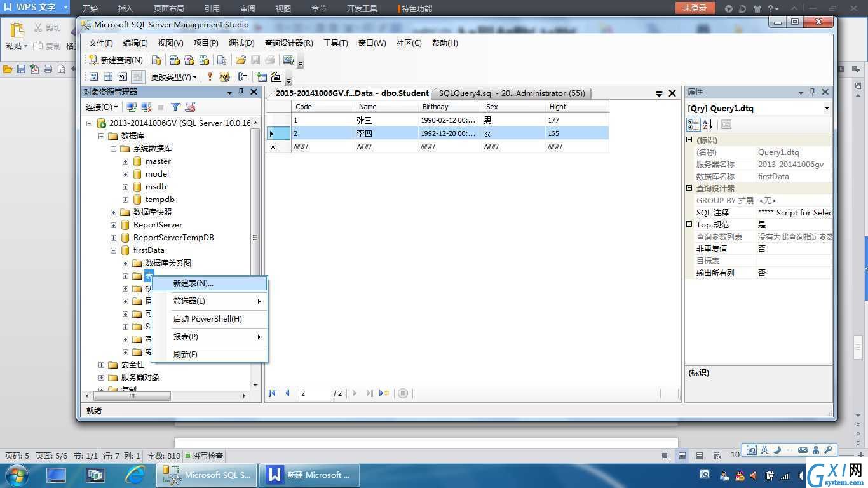
Task: Collapse the 系统数据库 node
Action: (x=113, y=149)
